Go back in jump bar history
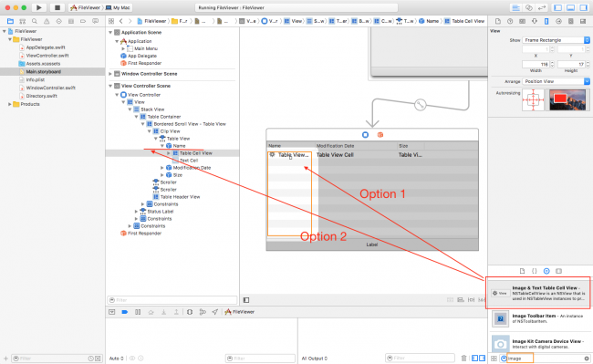The width and height of the screenshot is (593, 364). [121, 21]
